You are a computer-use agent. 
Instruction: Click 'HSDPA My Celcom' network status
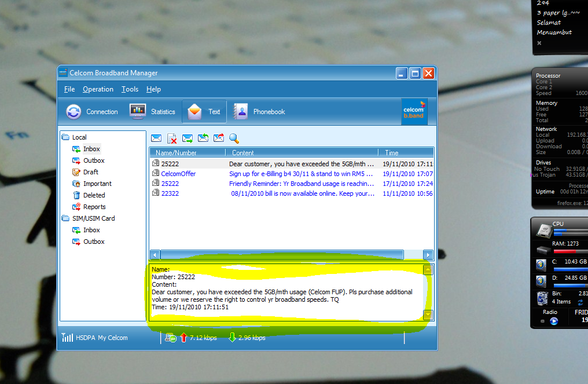(102, 338)
